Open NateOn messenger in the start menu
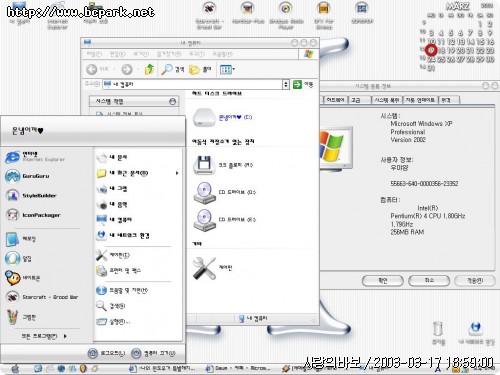 (23, 278)
